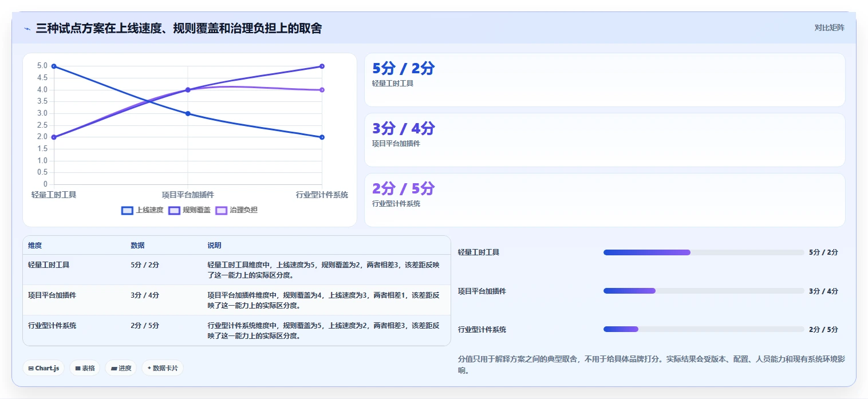Click the 项目平台加插件 label beside progress bar

(482, 291)
